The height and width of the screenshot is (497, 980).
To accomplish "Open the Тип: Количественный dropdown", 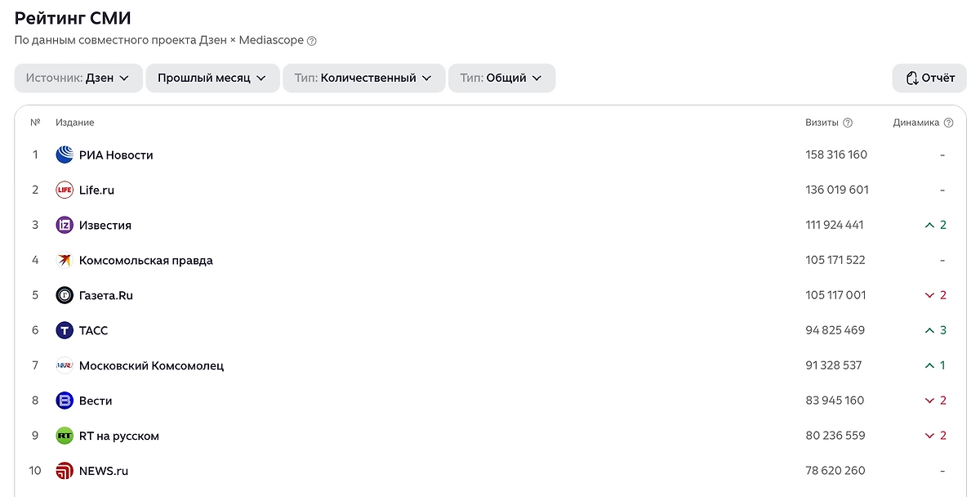I will point(364,78).
